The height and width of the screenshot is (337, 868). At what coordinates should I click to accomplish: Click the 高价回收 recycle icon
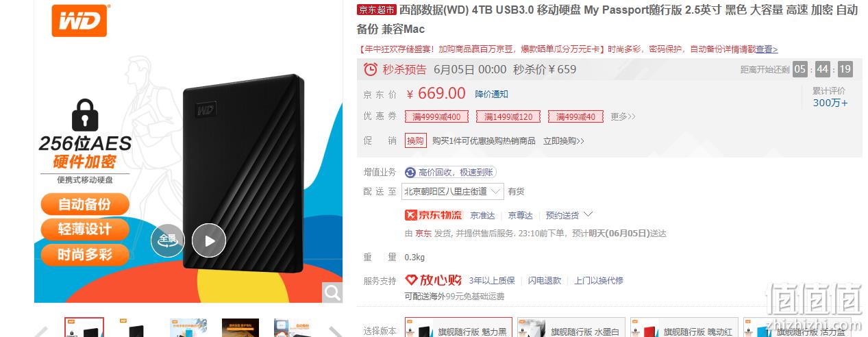tap(410, 172)
